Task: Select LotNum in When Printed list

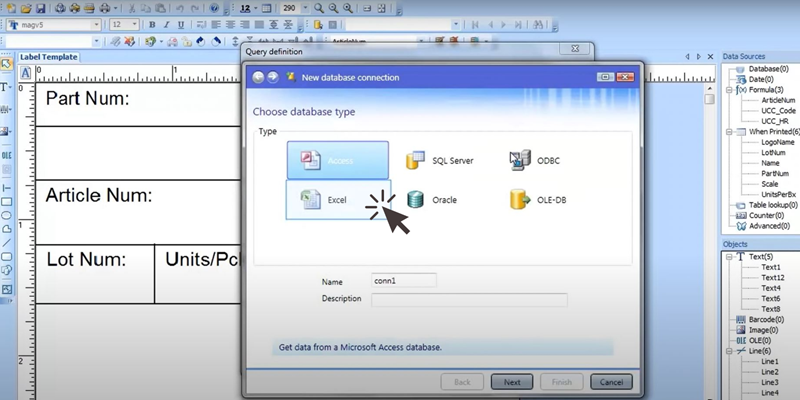Action: 773,153
